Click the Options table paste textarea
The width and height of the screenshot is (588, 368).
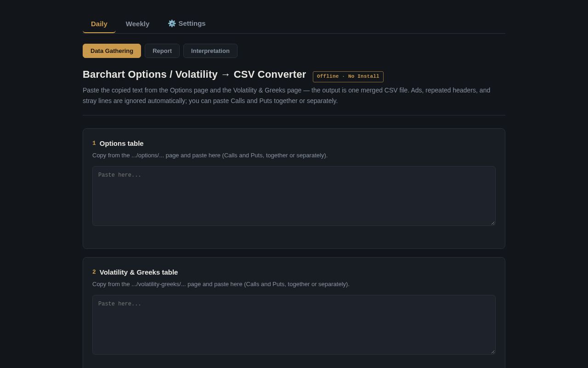coord(294,196)
